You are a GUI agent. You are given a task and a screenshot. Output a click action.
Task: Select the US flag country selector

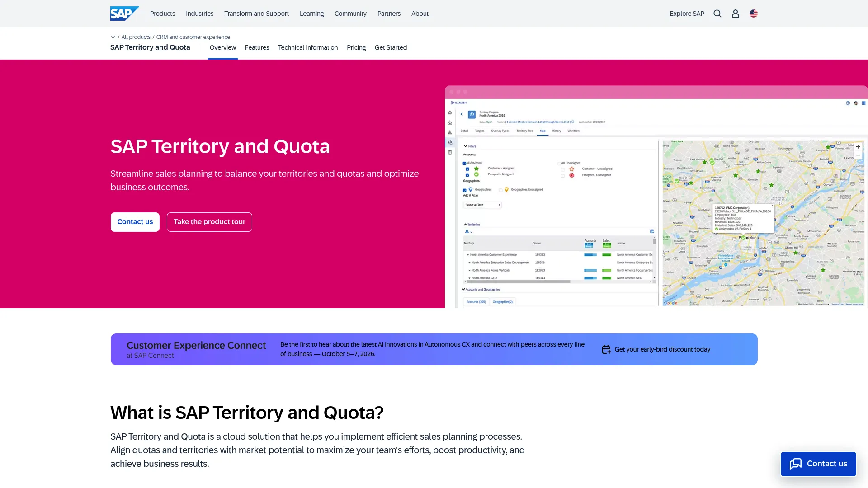click(x=754, y=14)
